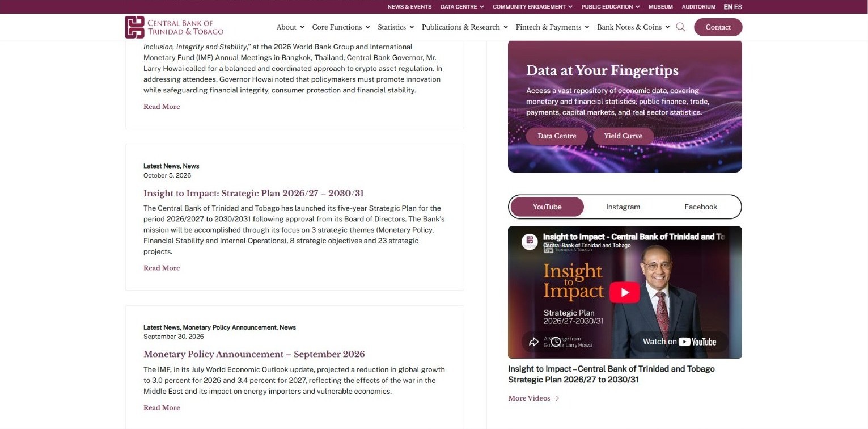The width and height of the screenshot is (868, 429).
Task: Expand Fintech & Payments menu
Action: tap(552, 27)
